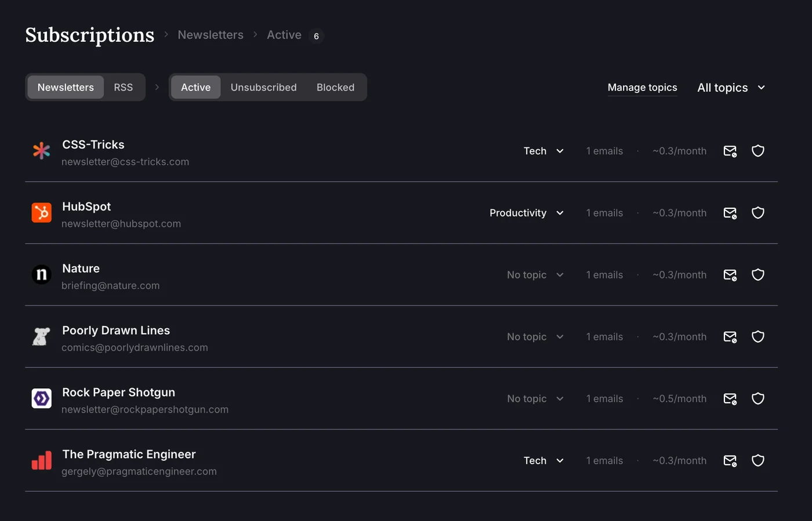Viewport: 812px width, 521px height.
Task: Open topic dropdown for Poorly Drawn Lines
Action: [x=535, y=337]
